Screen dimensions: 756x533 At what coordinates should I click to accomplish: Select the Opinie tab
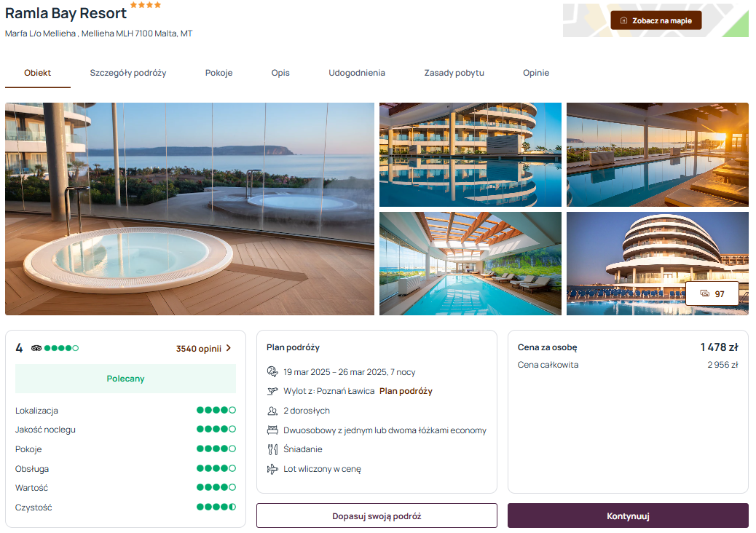[x=536, y=73]
